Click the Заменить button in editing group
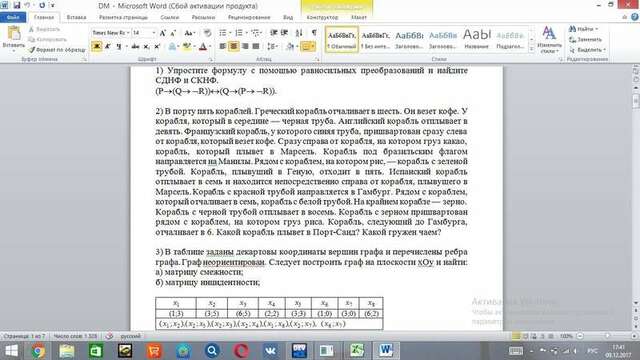Image resolution: width=640 pixels, height=360 pixels. coord(586,40)
